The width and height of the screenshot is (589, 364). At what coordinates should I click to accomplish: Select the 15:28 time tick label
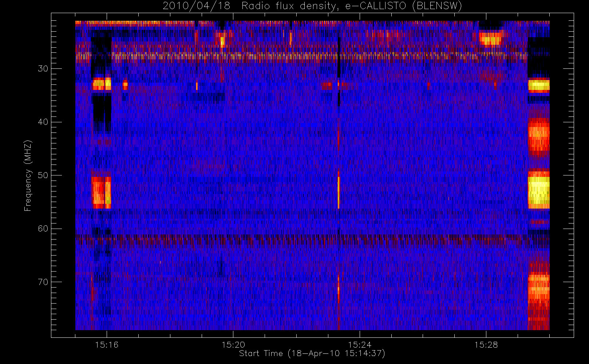click(486, 345)
